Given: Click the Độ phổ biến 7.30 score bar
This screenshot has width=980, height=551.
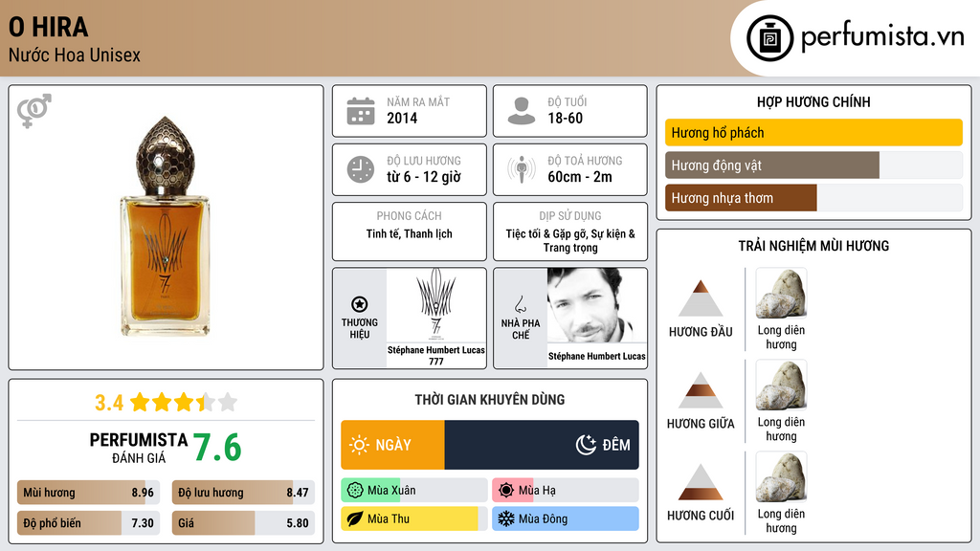Looking at the screenshot, I should (x=88, y=523).
